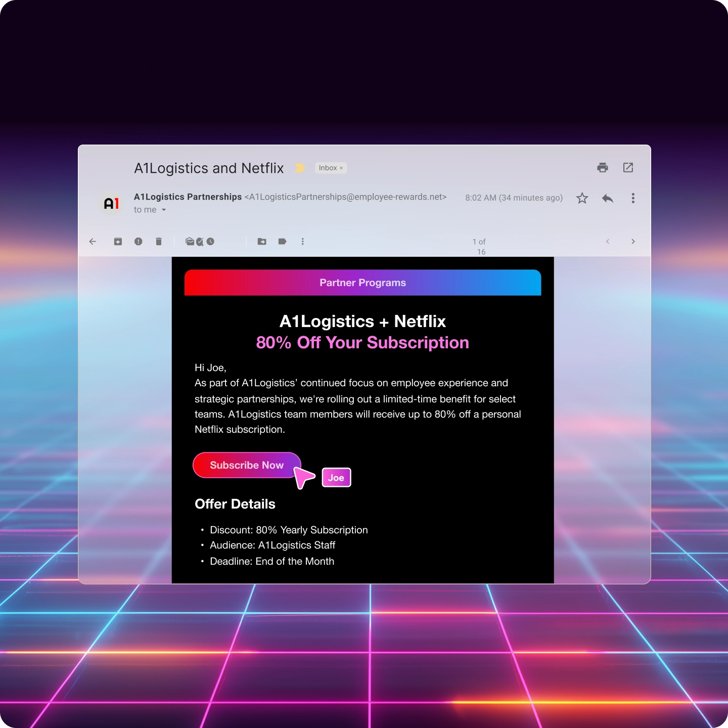Click the sender address at employee-rewards.net
Viewport: 728px width, 728px height.
coord(346,197)
